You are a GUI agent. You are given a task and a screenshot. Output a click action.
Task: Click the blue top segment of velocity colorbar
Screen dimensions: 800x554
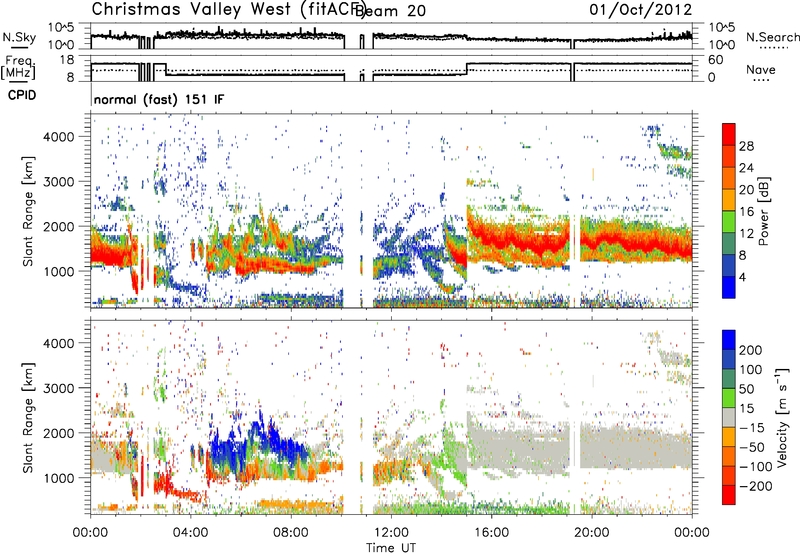point(729,340)
